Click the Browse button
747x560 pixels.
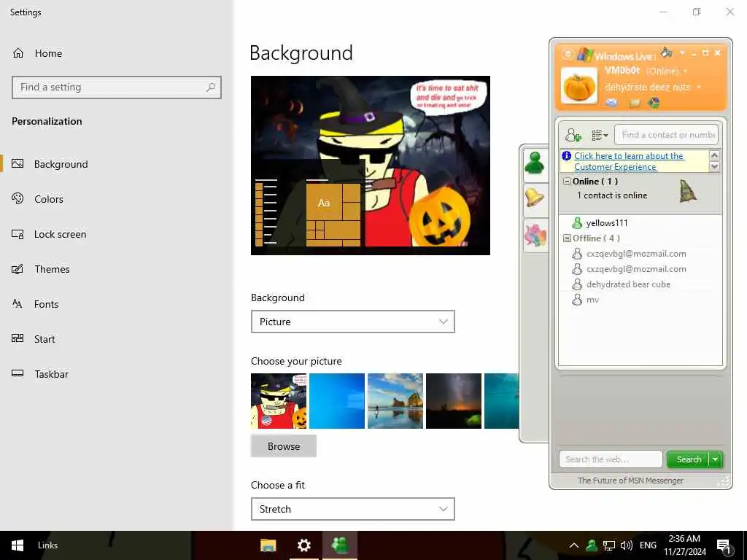[x=284, y=446]
